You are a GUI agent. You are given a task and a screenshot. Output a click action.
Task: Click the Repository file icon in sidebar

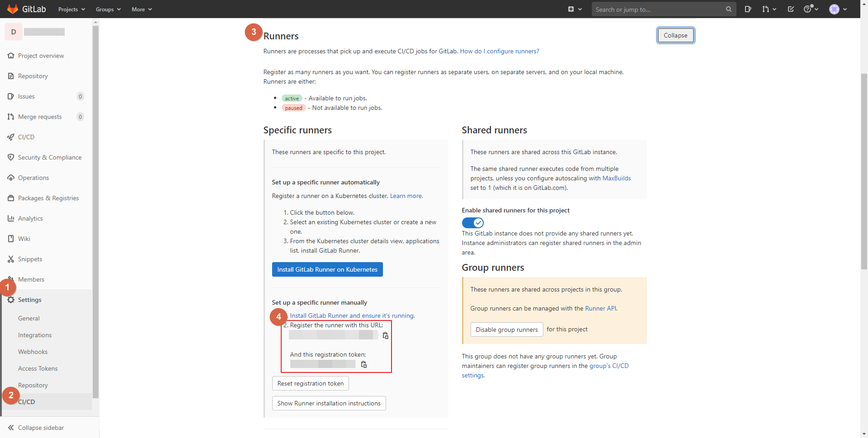click(11, 76)
